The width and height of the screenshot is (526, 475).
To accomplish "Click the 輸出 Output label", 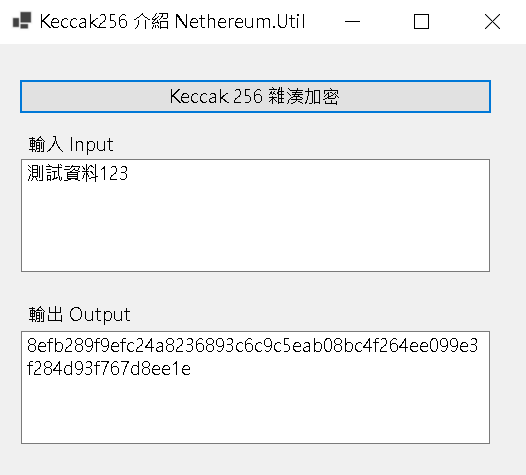I will (x=80, y=315).
